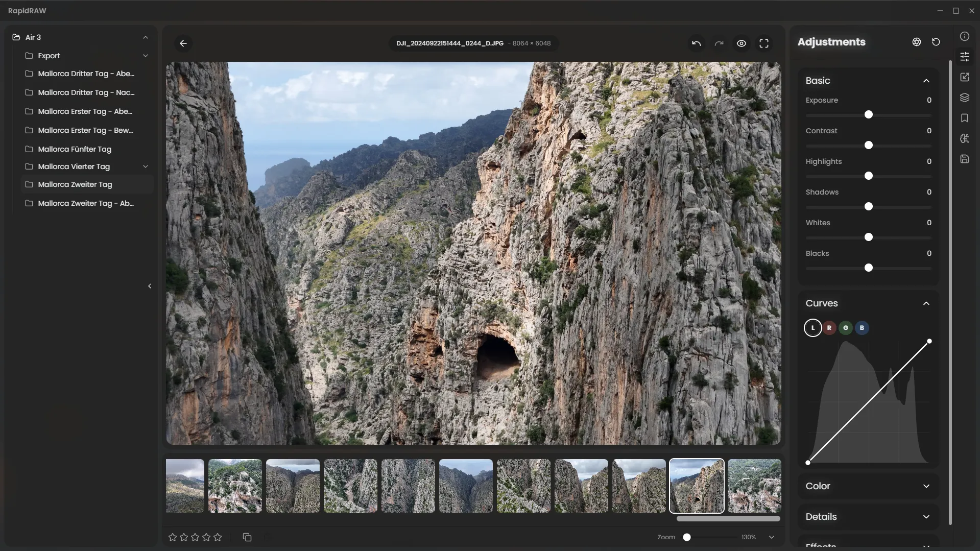This screenshot has width=980, height=551.
Task: Open the image info panel
Action: pos(964,36)
